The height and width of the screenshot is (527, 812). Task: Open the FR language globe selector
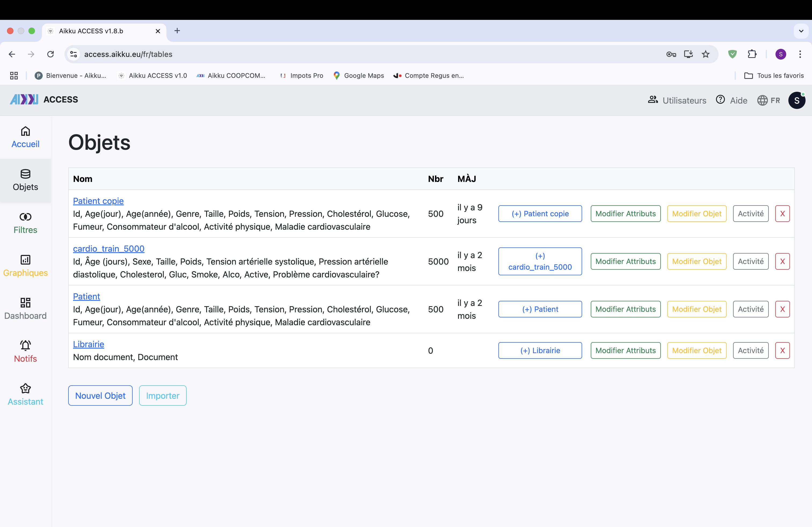click(768, 100)
